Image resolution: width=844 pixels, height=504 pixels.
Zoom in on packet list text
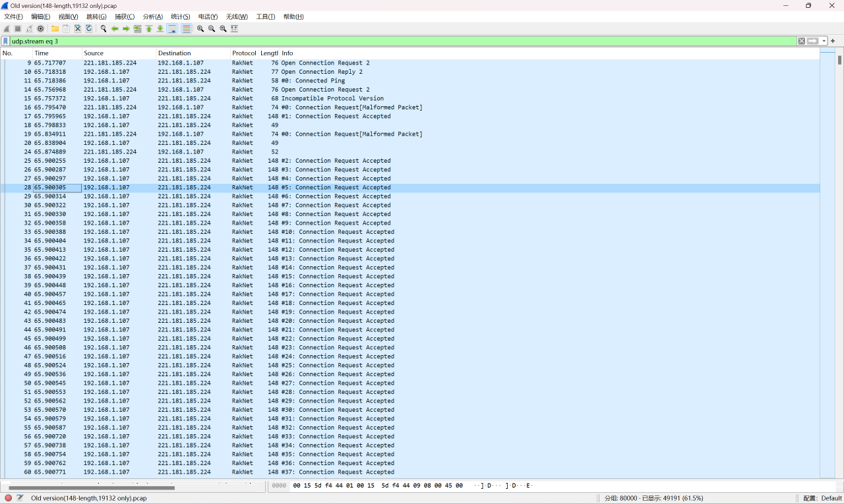[x=200, y=29]
